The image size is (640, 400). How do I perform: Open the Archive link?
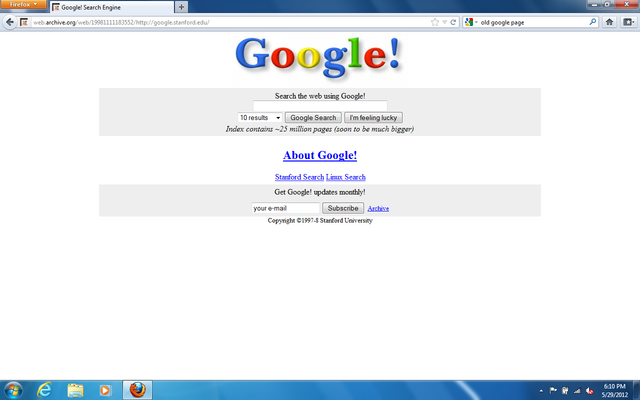(378, 209)
